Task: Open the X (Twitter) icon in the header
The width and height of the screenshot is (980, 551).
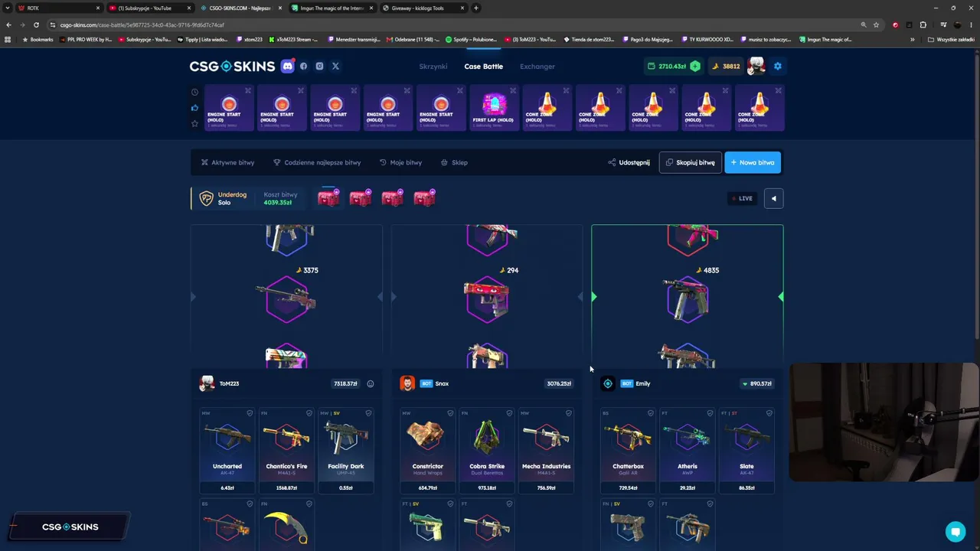Action: [335, 67]
